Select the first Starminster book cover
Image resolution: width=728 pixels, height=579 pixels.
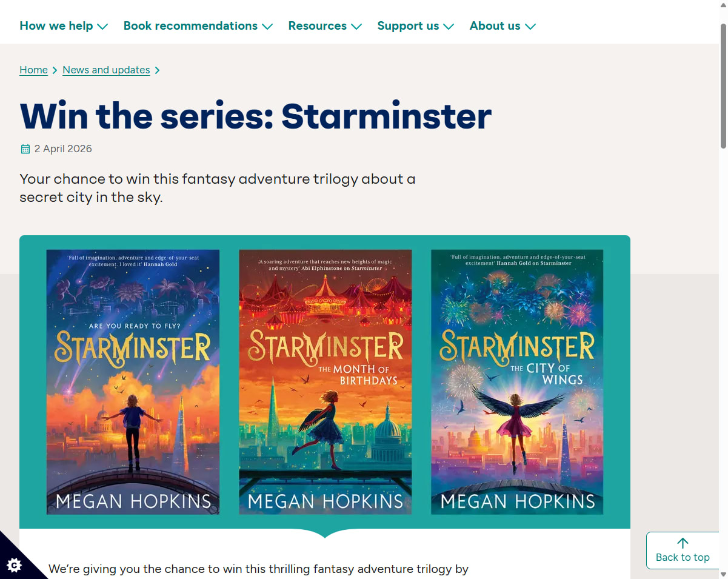point(133,382)
